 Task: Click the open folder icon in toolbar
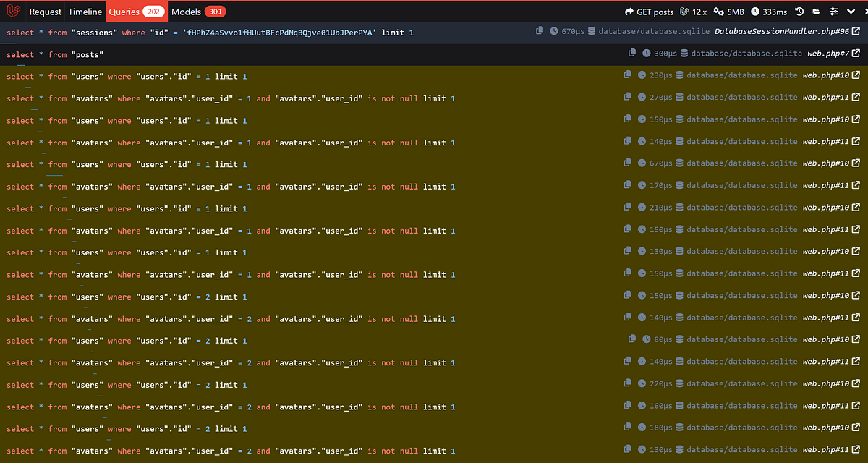tap(817, 11)
